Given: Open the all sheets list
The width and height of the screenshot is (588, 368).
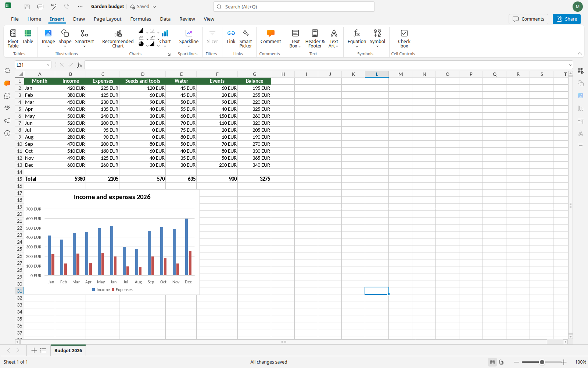Looking at the screenshot, I should click(43, 350).
